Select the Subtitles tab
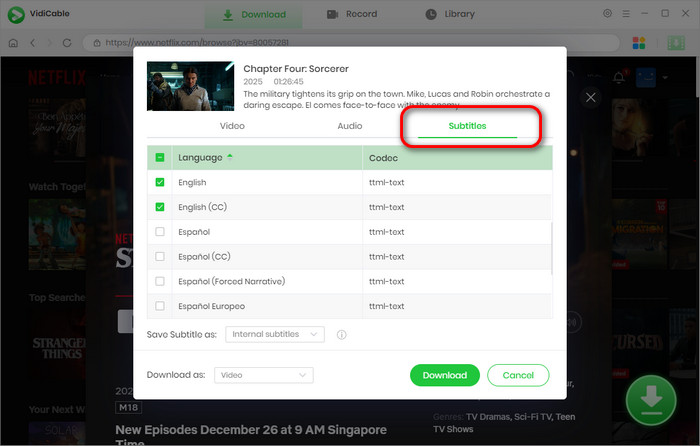The height and width of the screenshot is (446, 700). (x=467, y=126)
